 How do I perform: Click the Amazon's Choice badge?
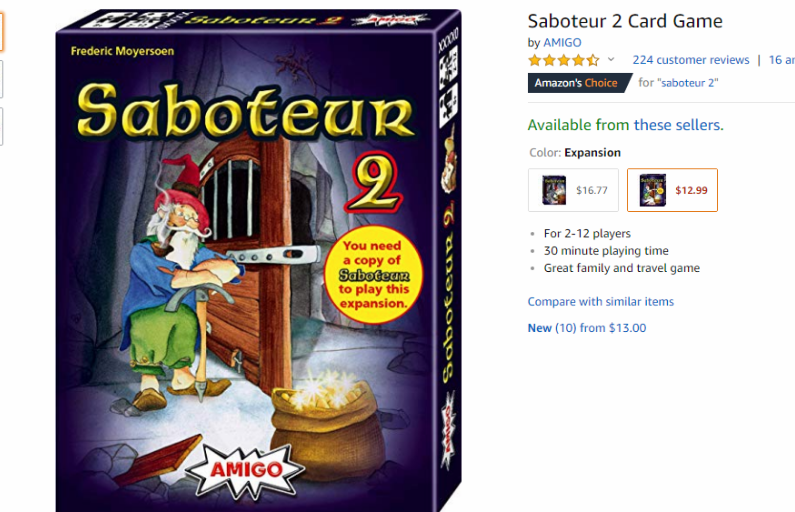point(579,83)
